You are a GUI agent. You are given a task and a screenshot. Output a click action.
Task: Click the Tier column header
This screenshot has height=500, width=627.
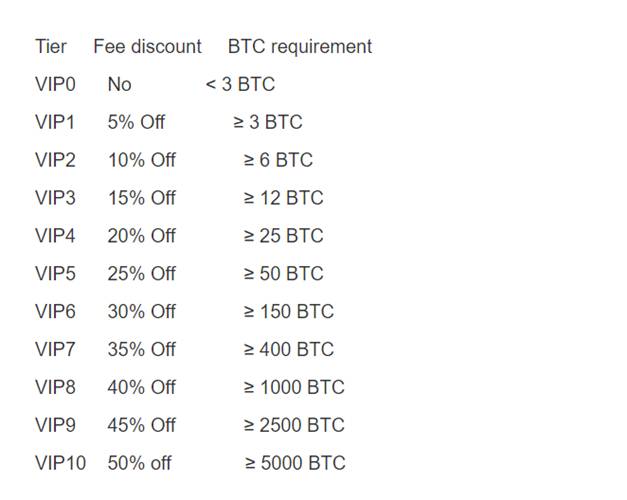[x=51, y=46]
